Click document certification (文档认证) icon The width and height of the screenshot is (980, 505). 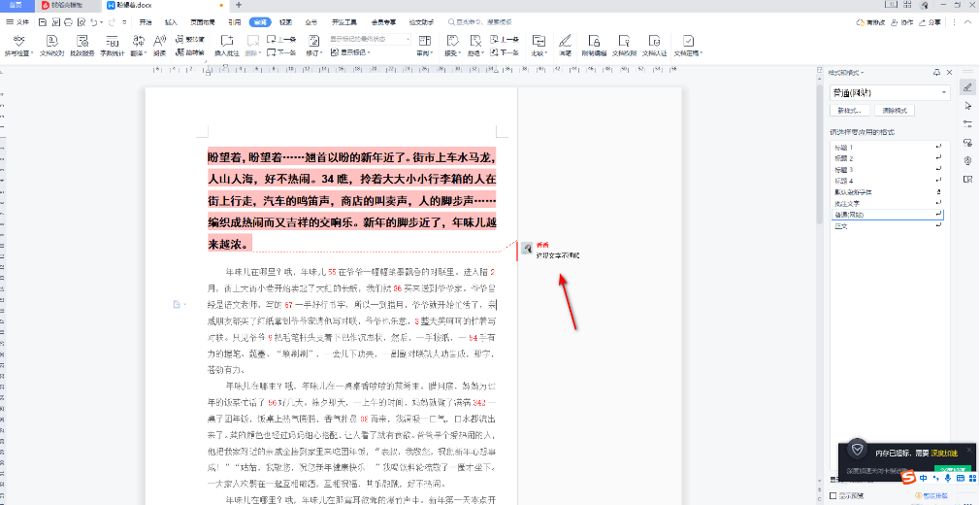[654, 42]
